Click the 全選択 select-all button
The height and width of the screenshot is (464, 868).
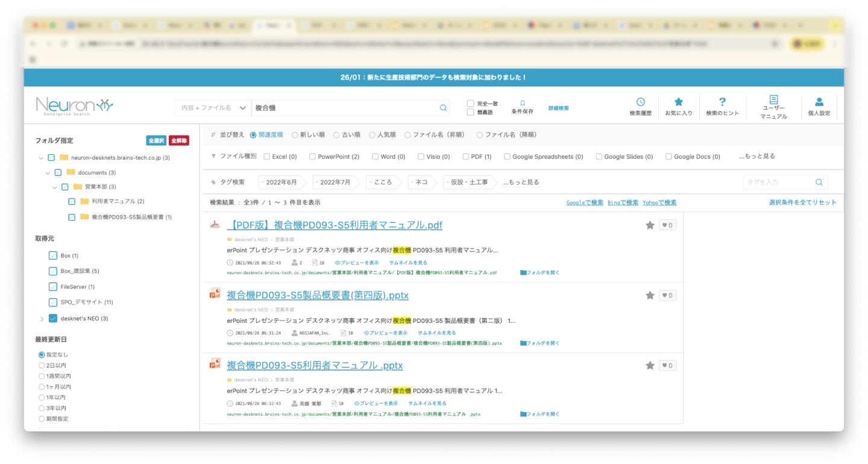(156, 140)
